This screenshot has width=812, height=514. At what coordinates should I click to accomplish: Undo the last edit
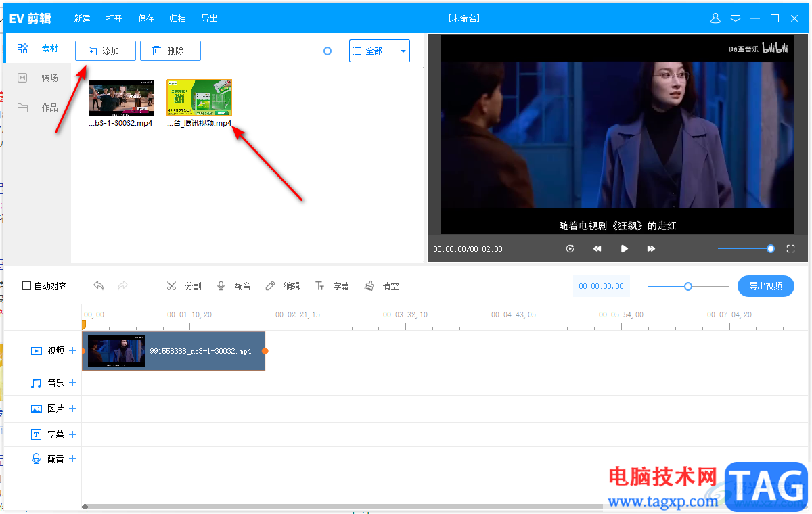click(x=99, y=286)
